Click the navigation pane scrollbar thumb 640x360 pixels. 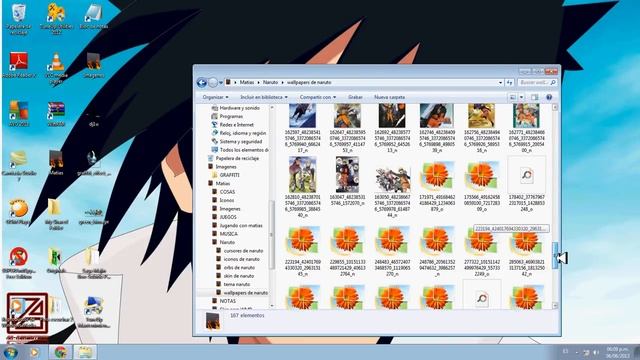[x=271, y=235]
